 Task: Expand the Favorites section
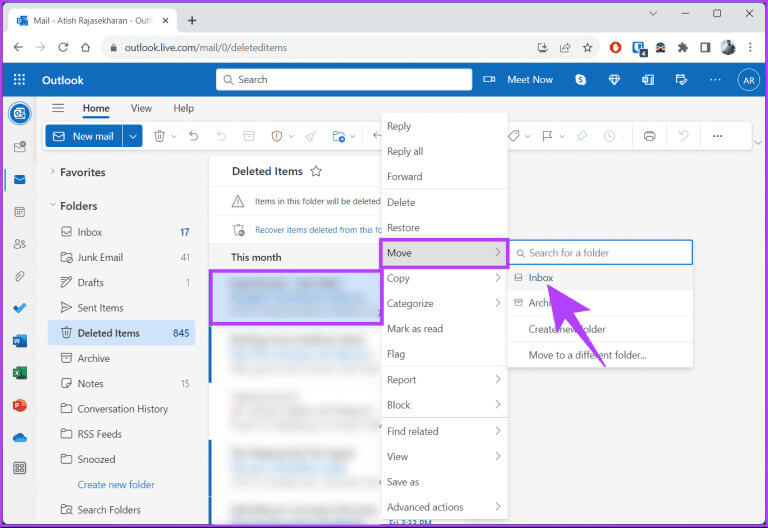click(x=52, y=171)
